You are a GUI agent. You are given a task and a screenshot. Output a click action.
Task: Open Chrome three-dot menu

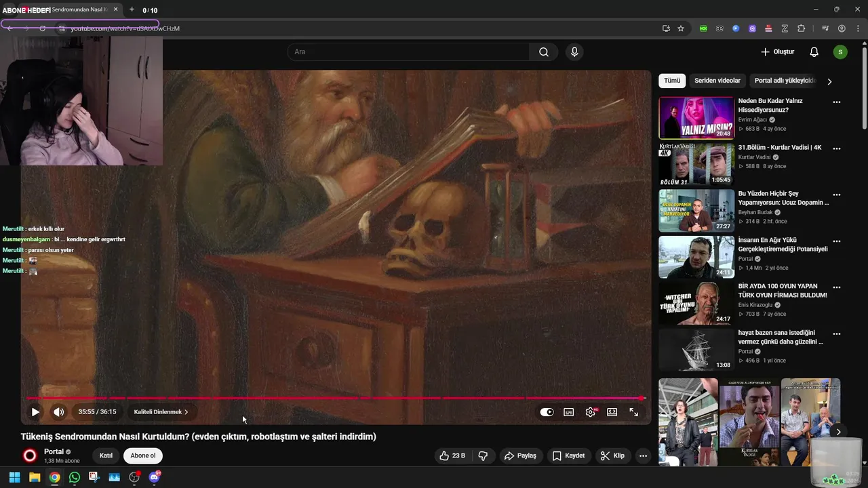(856, 28)
